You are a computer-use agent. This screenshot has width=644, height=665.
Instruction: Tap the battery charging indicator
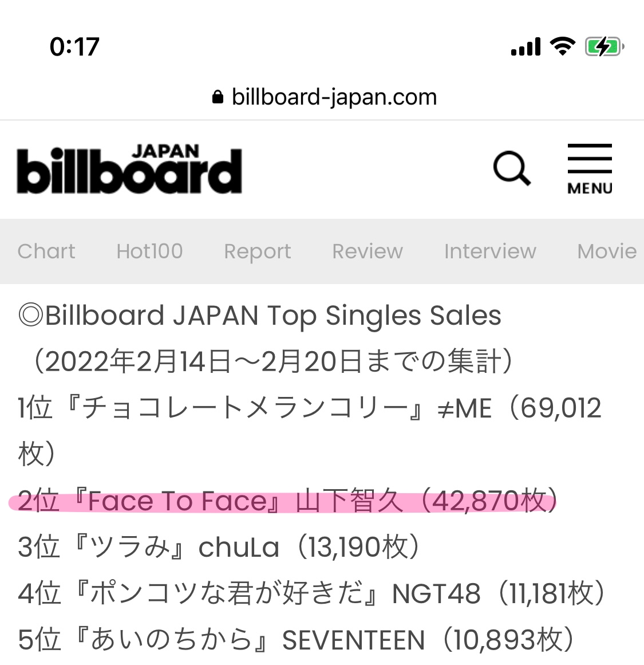603,47
